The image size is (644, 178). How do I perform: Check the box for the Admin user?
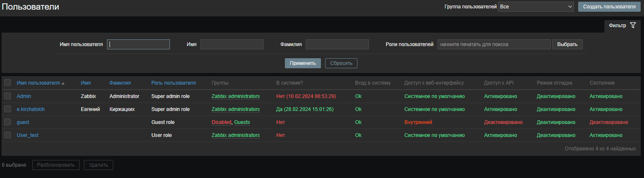8,96
